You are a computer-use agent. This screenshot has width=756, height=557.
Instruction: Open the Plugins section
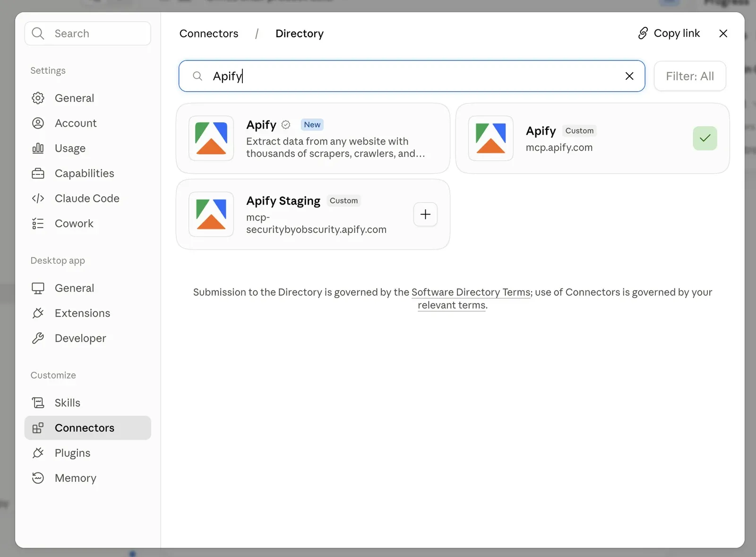coord(88,453)
